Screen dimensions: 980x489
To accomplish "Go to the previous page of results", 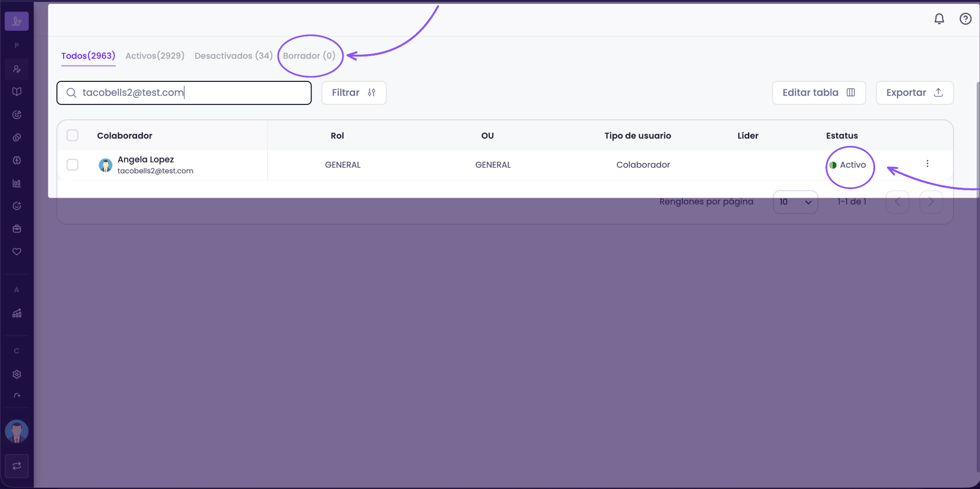I will 898,202.
